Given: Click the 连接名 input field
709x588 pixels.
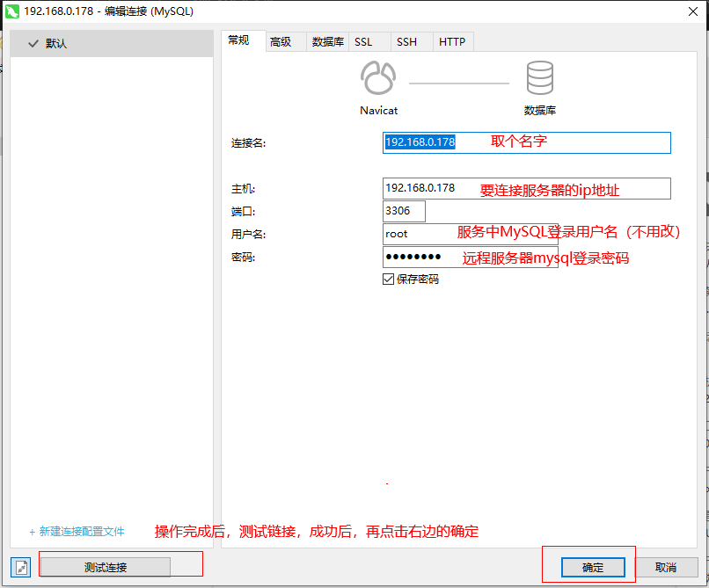Looking at the screenshot, I should [526, 142].
